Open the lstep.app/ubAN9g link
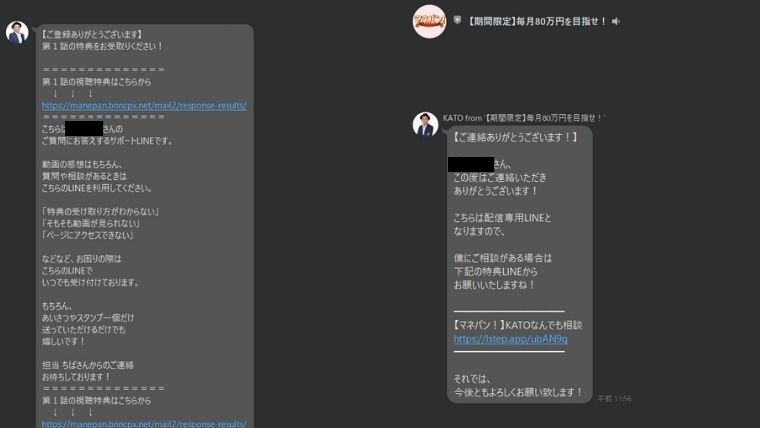 point(510,339)
